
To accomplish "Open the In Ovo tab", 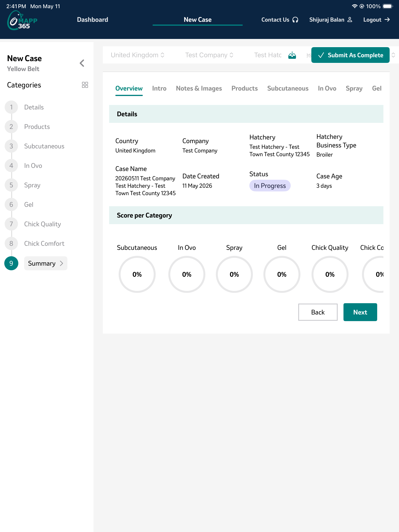I will click(x=327, y=89).
